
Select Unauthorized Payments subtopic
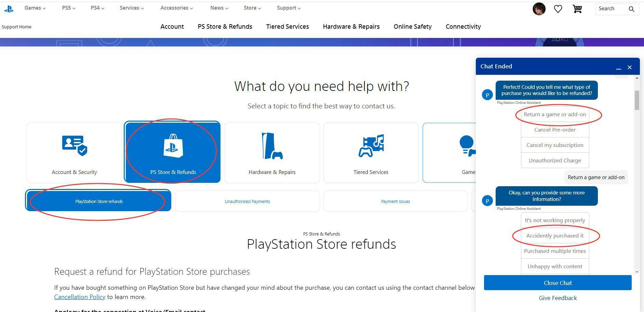(247, 201)
